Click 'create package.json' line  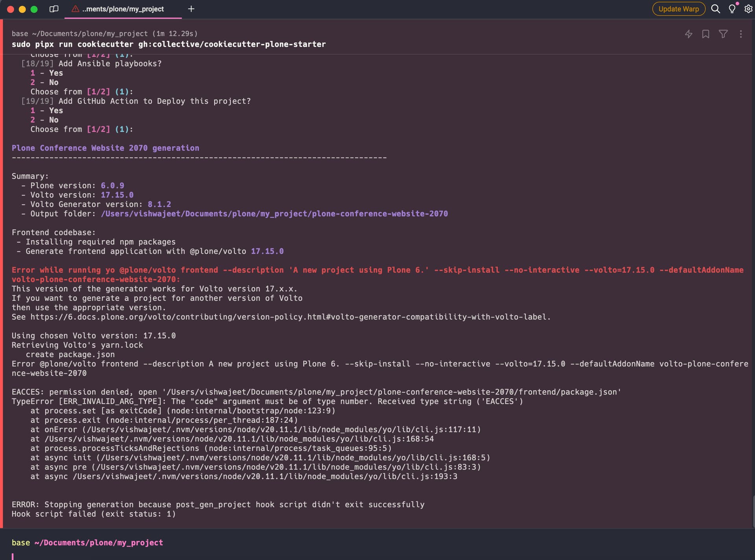[x=70, y=354]
